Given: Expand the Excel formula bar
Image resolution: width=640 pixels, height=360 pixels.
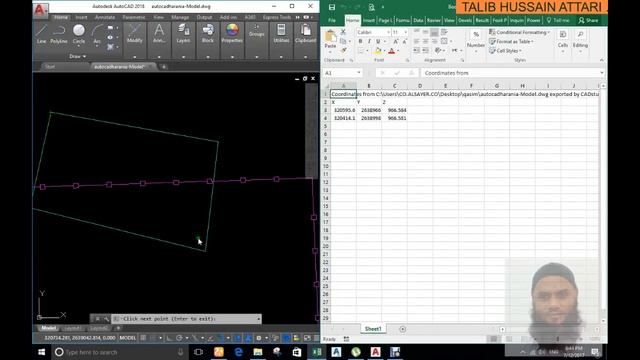Looking at the screenshot, I should 602,73.
